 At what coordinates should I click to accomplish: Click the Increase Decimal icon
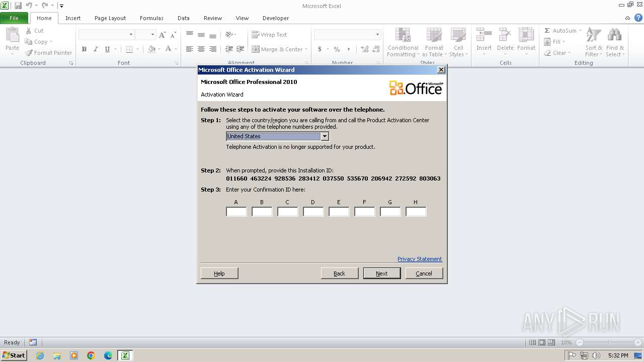[x=365, y=49]
